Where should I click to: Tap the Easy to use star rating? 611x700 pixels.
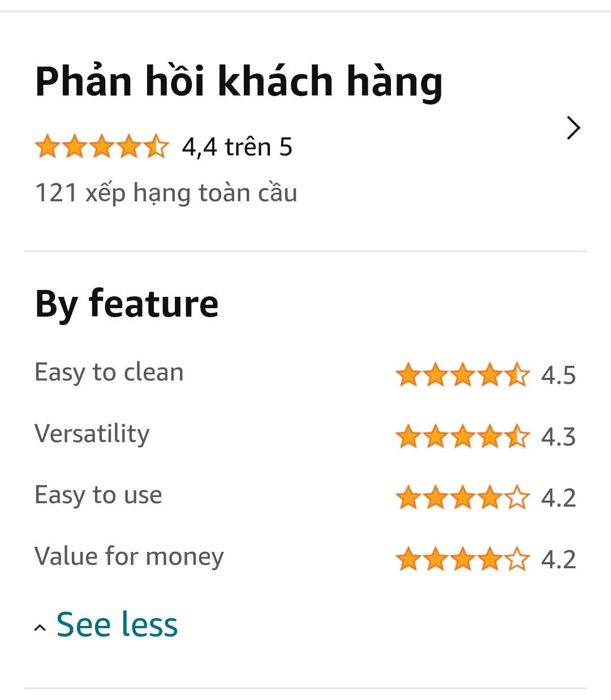462,498
